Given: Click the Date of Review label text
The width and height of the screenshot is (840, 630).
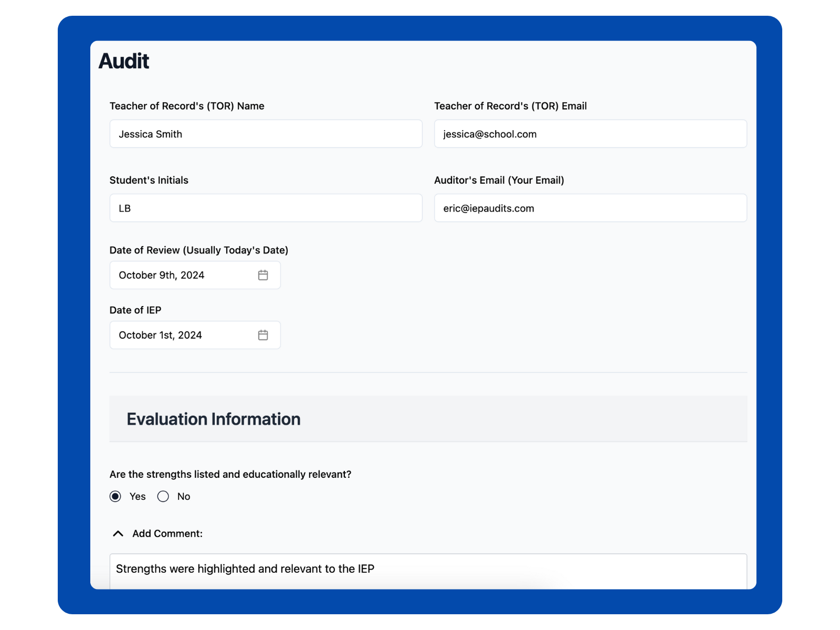Looking at the screenshot, I should tap(199, 250).
